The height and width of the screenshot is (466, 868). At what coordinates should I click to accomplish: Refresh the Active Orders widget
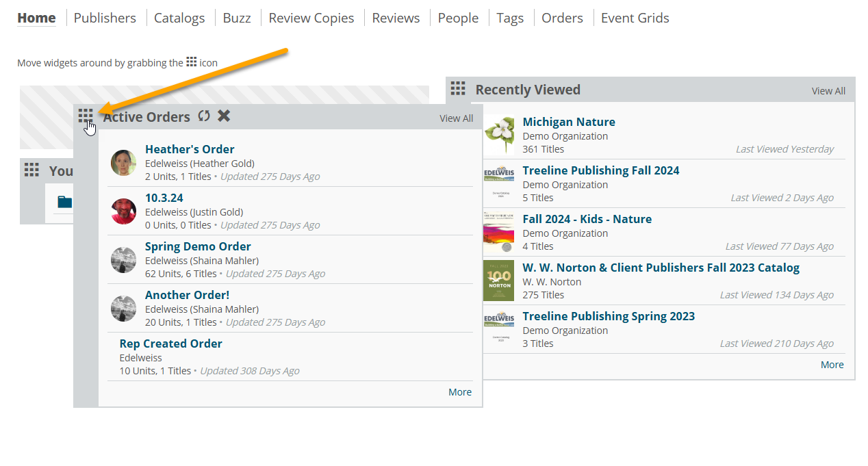204,116
